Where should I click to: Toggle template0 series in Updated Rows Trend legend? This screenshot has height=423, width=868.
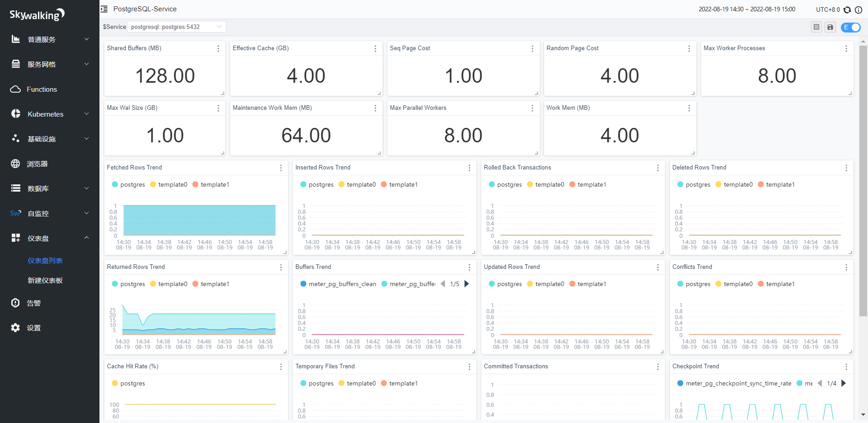click(546, 284)
